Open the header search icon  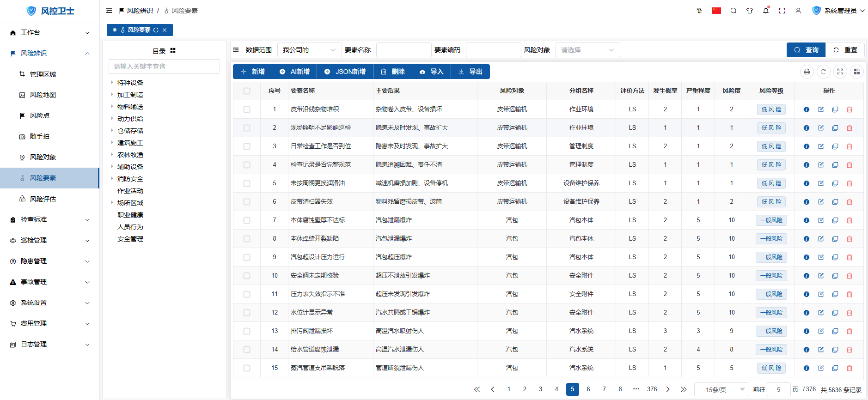pyautogui.click(x=734, y=11)
